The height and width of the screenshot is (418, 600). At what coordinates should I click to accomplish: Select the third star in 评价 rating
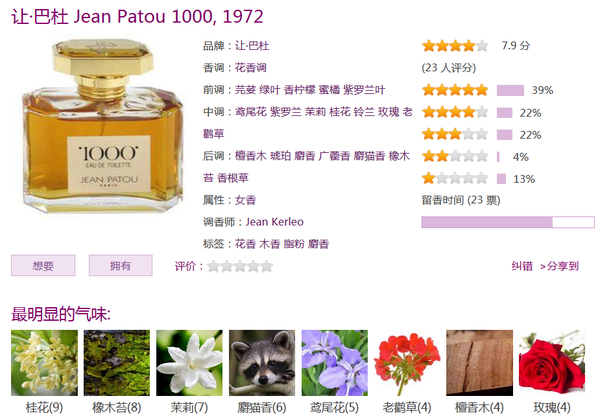pyautogui.click(x=240, y=266)
